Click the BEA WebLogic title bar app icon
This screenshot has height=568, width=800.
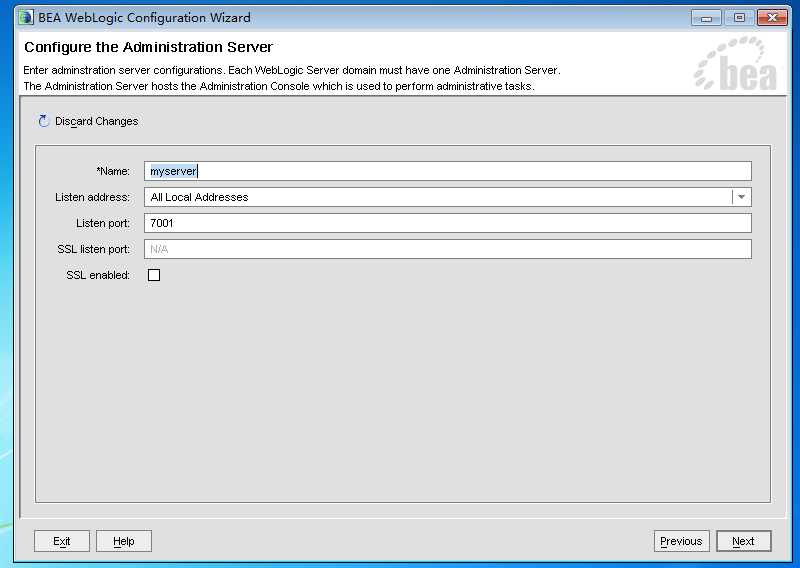26,17
